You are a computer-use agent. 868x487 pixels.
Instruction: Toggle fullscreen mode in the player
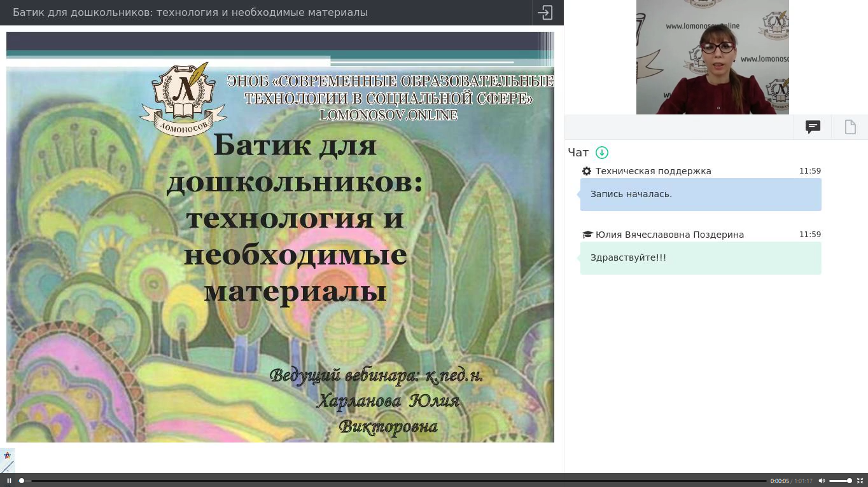860,481
